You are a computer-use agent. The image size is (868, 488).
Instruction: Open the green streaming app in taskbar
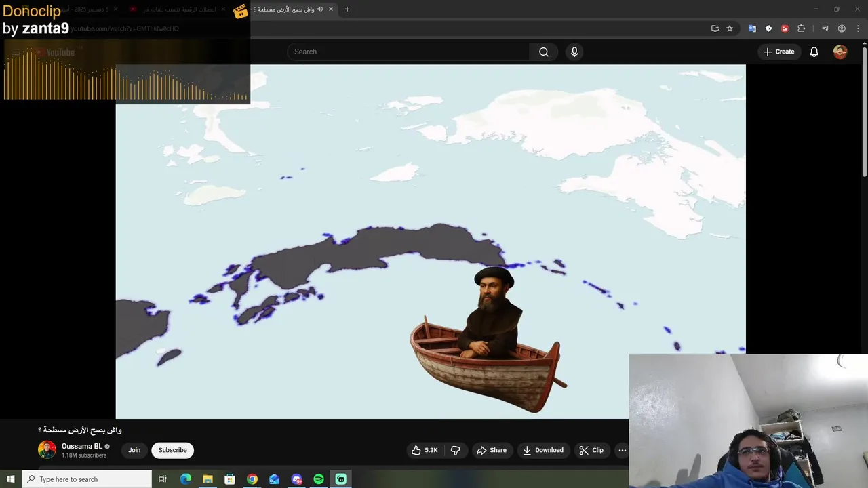coord(341,479)
